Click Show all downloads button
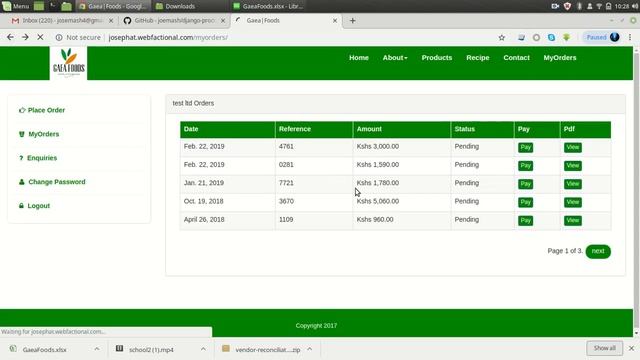This screenshot has width=640, height=360. tap(604, 348)
